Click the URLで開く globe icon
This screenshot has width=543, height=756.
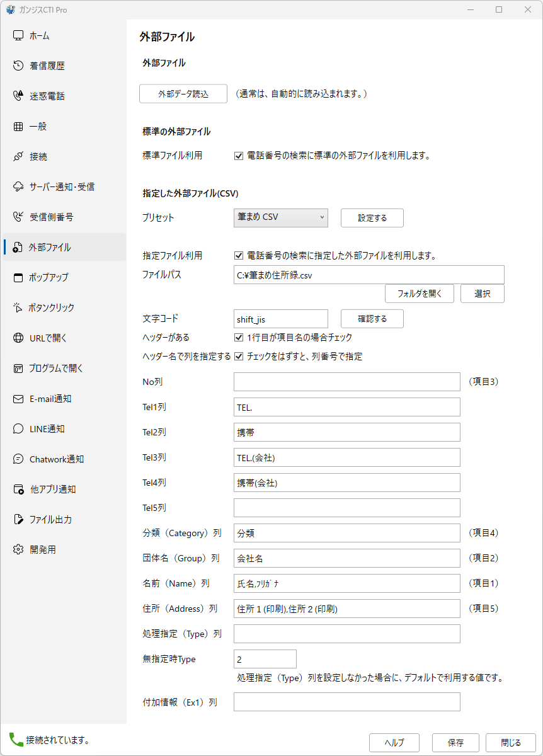pyautogui.click(x=18, y=338)
